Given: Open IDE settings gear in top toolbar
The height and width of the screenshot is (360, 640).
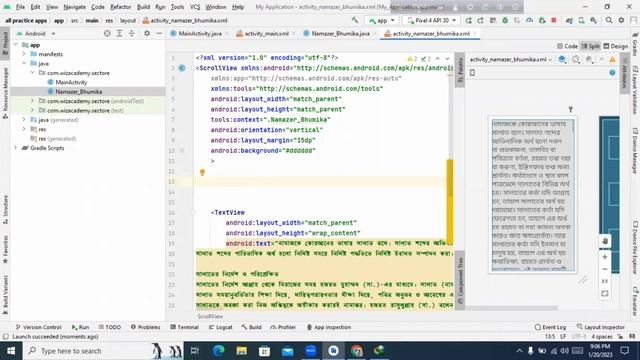Looking at the screenshot, I should pos(621,20).
